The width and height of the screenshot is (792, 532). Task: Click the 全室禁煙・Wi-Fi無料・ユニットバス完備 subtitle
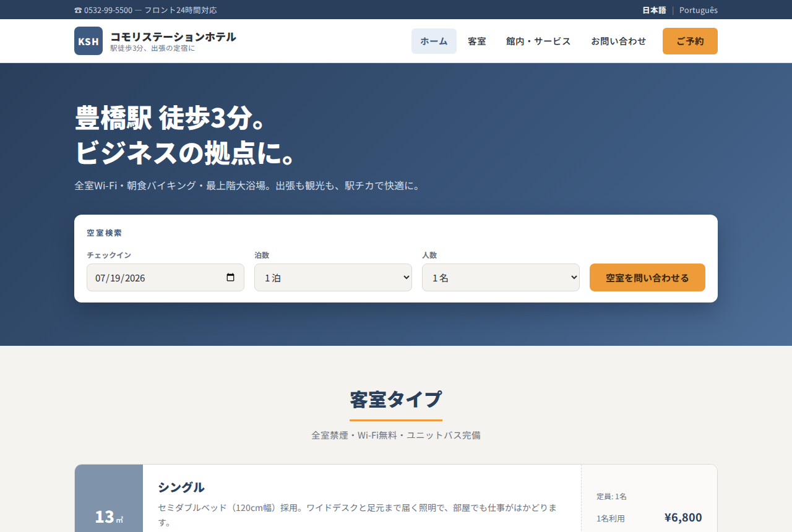[x=396, y=435]
